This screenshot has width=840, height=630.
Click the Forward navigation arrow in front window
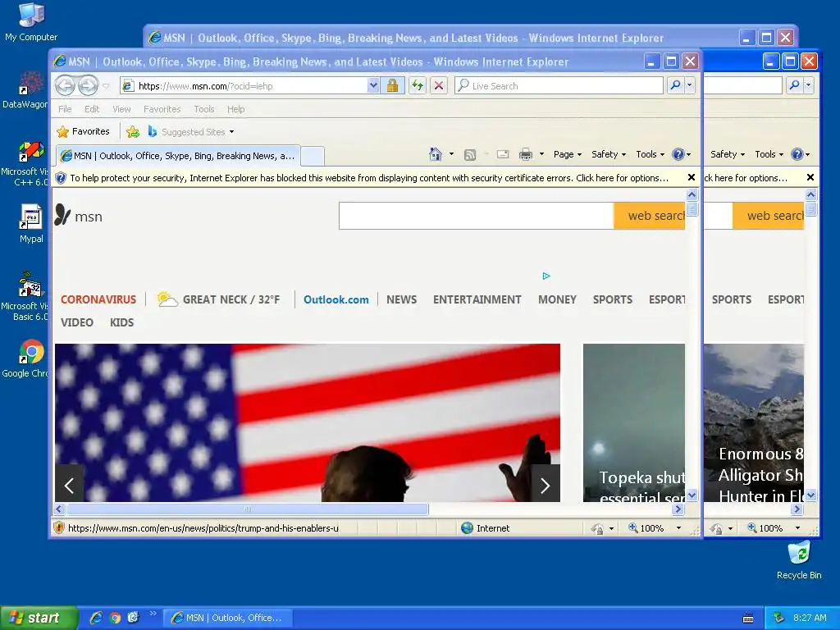point(88,85)
